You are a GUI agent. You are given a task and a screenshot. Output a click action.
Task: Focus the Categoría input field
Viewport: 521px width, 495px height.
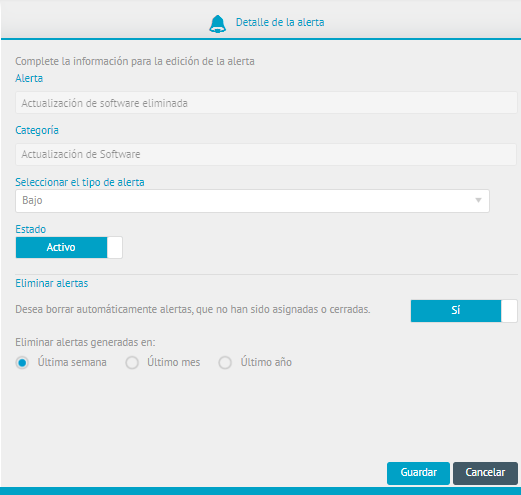pos(266,154)
